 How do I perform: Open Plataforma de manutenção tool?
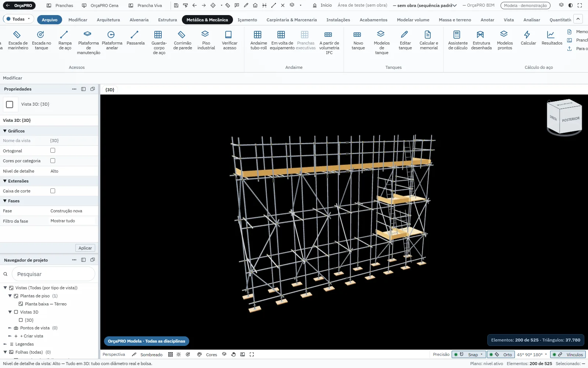pyautogui.click(x=88, y=43)
